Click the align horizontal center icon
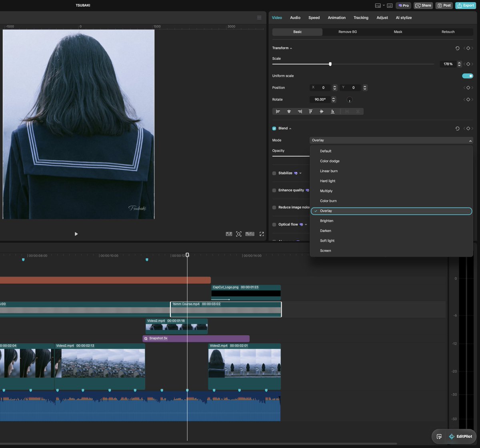Viewport: 480px width, 448px height. tap(289, 112)
